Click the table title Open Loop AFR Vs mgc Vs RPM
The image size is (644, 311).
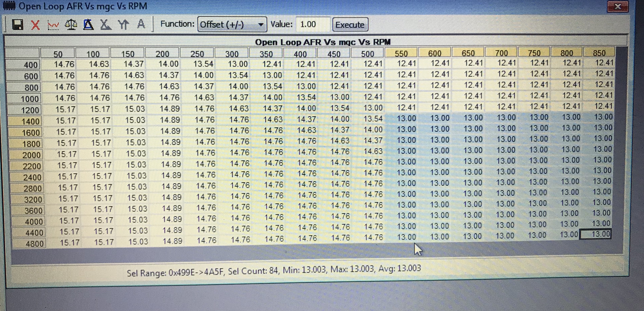pos(323,42)
